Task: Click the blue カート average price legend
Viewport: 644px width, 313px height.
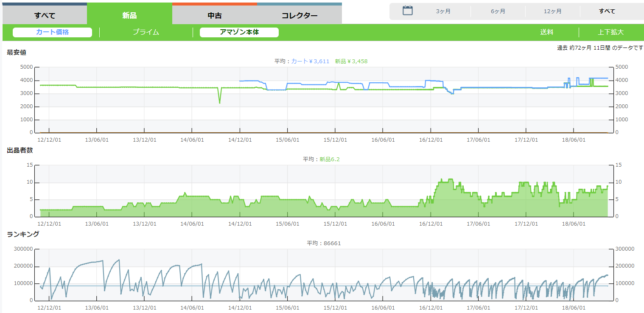Action: 310,61
